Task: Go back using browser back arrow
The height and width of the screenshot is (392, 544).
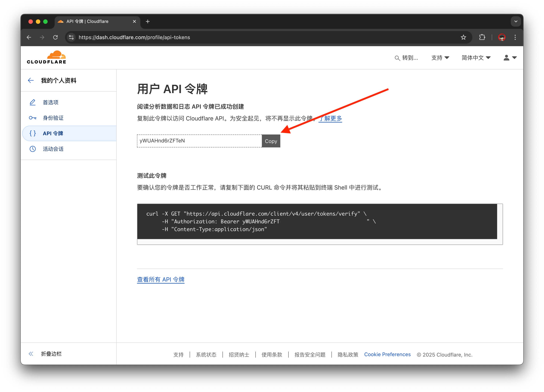Action: (x=29, y=38)
